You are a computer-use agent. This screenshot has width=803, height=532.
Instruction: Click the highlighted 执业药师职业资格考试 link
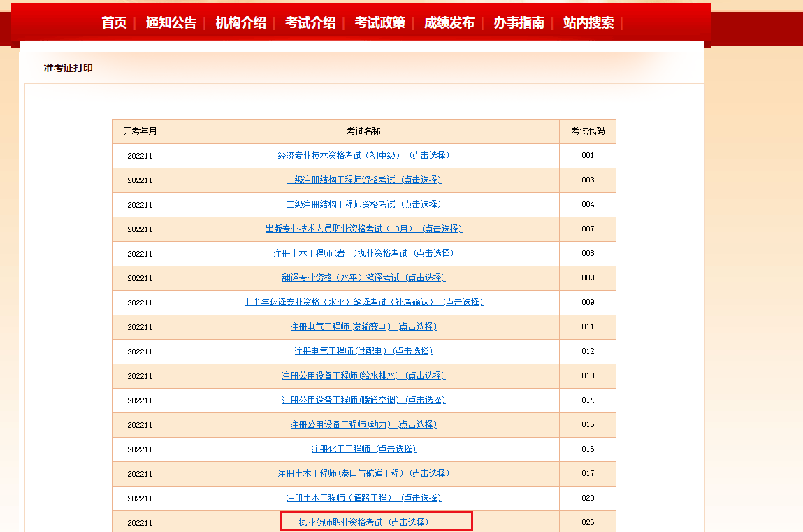(x=363, y=522)
